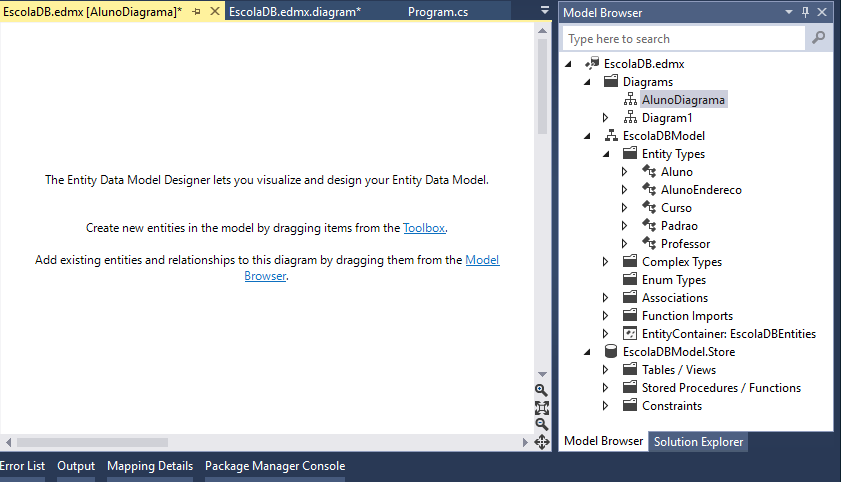Expand the EntityContainer node

pos(606,333)
